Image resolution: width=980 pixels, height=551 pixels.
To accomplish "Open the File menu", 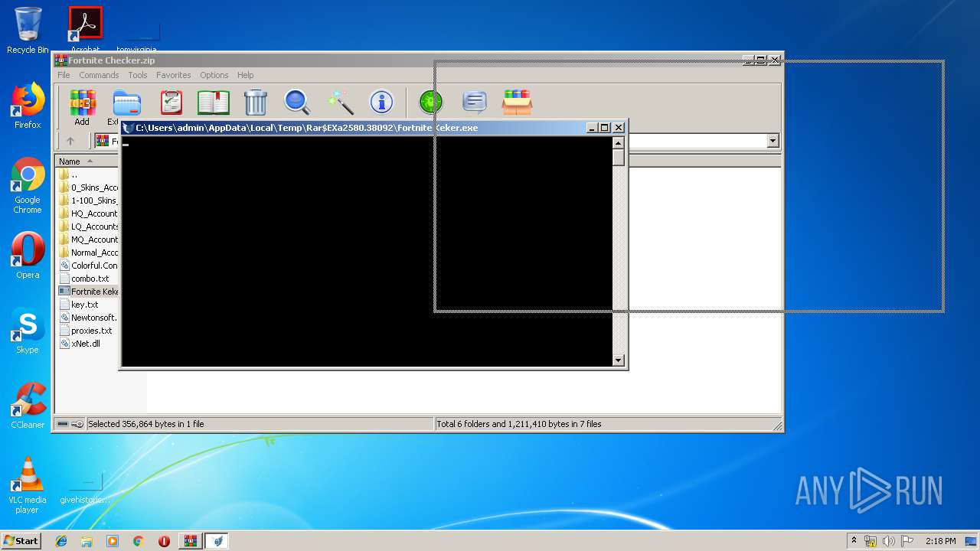I will 64,75.
